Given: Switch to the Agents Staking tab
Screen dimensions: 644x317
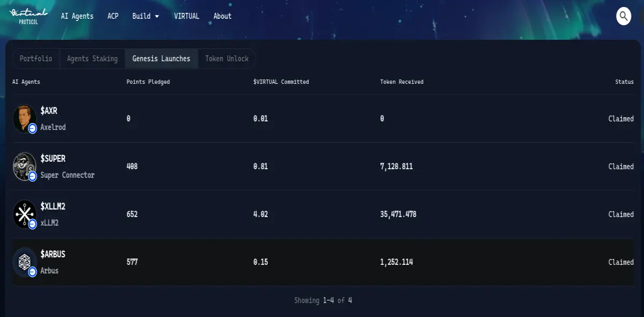Looking at the screenshot, I should tap(92, 59).
